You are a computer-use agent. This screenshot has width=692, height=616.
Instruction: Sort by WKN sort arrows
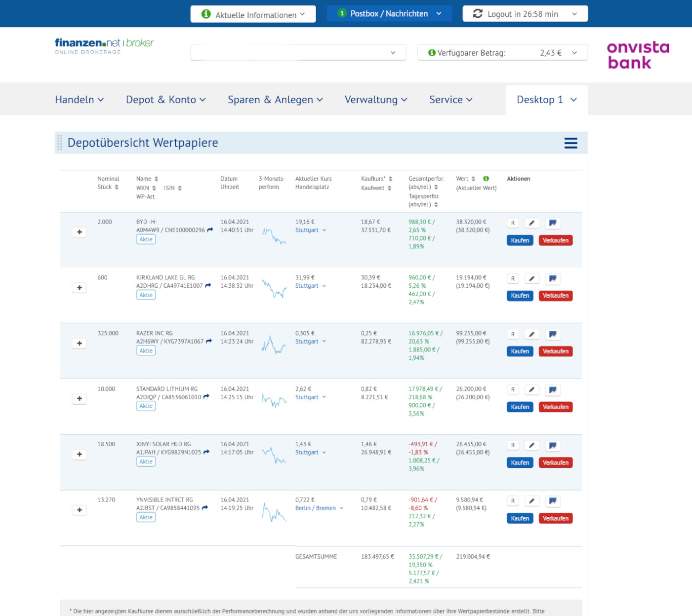pos(154,188)
